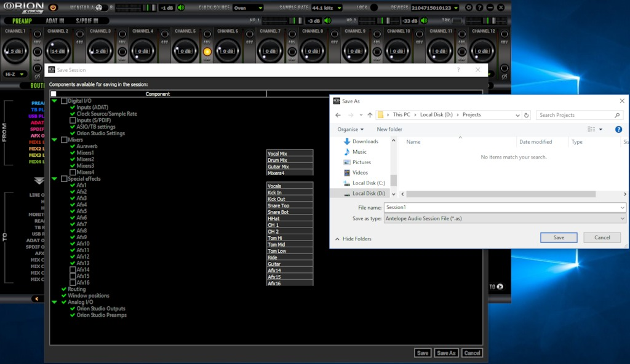Adjust the monitor volume slider
The width and height of the screenshot is (630, 364).
pos(136,7)
